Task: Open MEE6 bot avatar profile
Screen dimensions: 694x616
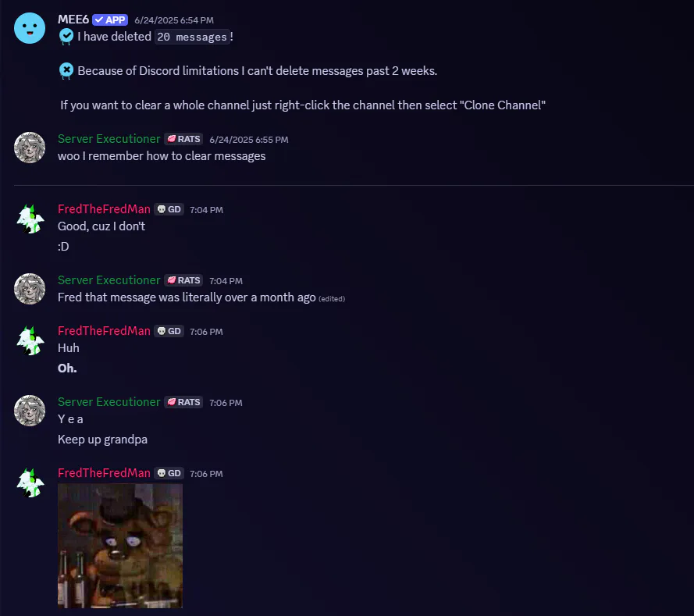Action: click(x=30, y=28)
